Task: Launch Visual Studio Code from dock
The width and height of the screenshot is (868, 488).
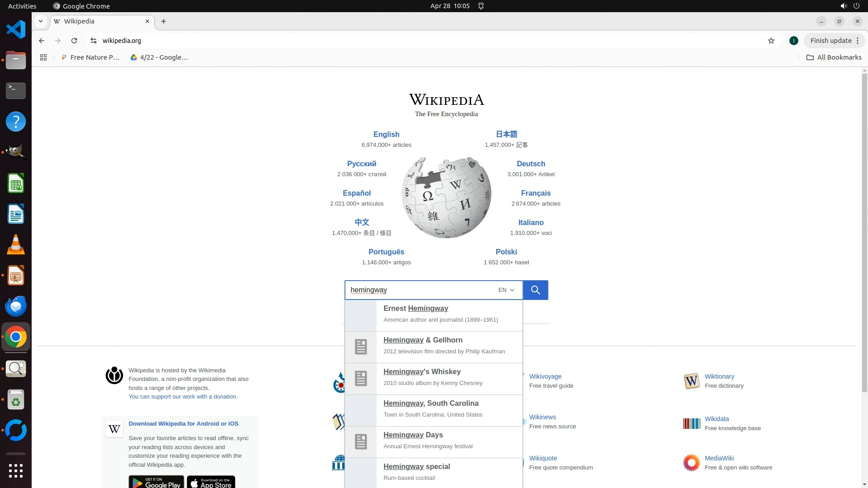Action: tap(16, 30)
